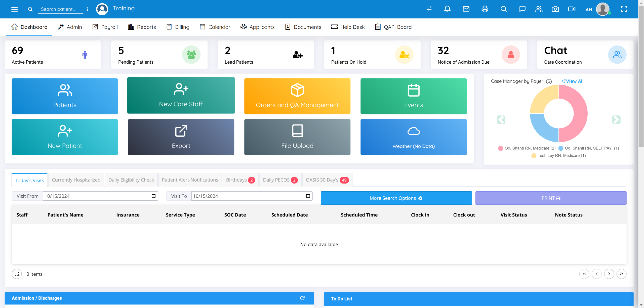
Task: Toggle the table expand icon near 0 items
Action: pyautogui.click(x=17, y=274)
